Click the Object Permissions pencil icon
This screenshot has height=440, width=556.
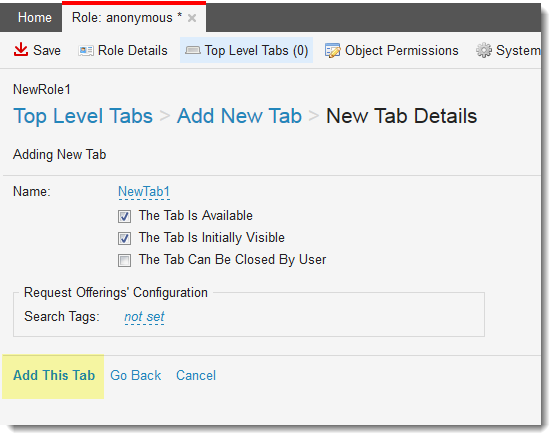(332, 51)
